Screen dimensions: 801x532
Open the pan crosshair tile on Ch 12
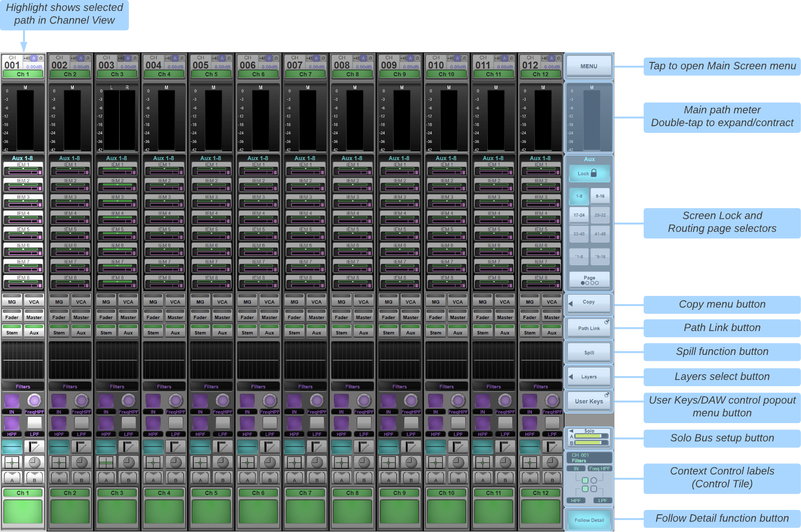pyautogui.click(x=530, y=462)
